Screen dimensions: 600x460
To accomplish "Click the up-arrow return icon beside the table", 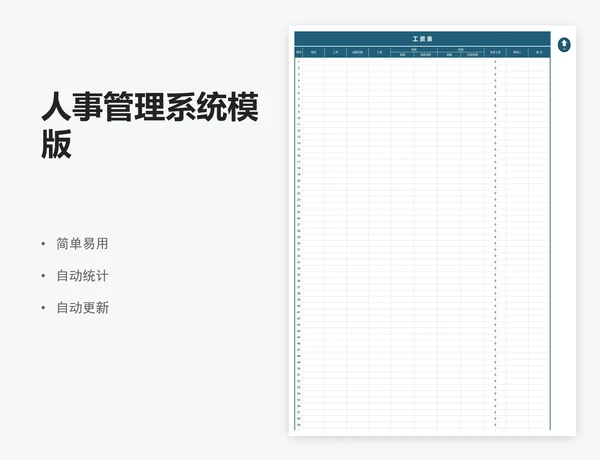I will (564, 45).
